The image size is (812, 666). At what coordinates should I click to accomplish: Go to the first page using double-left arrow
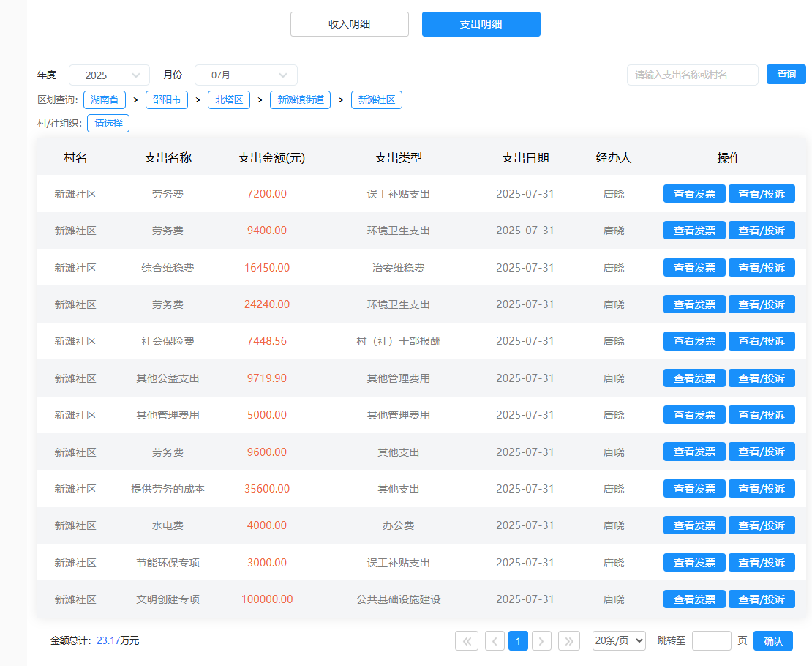coord(466,641)
